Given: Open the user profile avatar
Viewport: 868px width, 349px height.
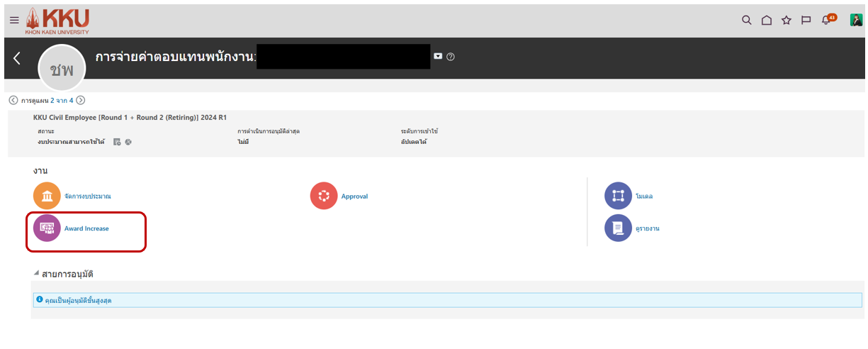Looking at the screenshot, I should [x=856, y=20].
